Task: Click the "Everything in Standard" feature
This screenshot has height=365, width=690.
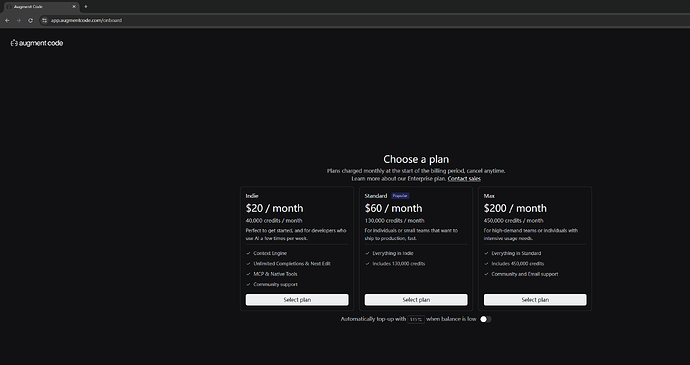Action: pyautogui.click(x=517, y=253)
